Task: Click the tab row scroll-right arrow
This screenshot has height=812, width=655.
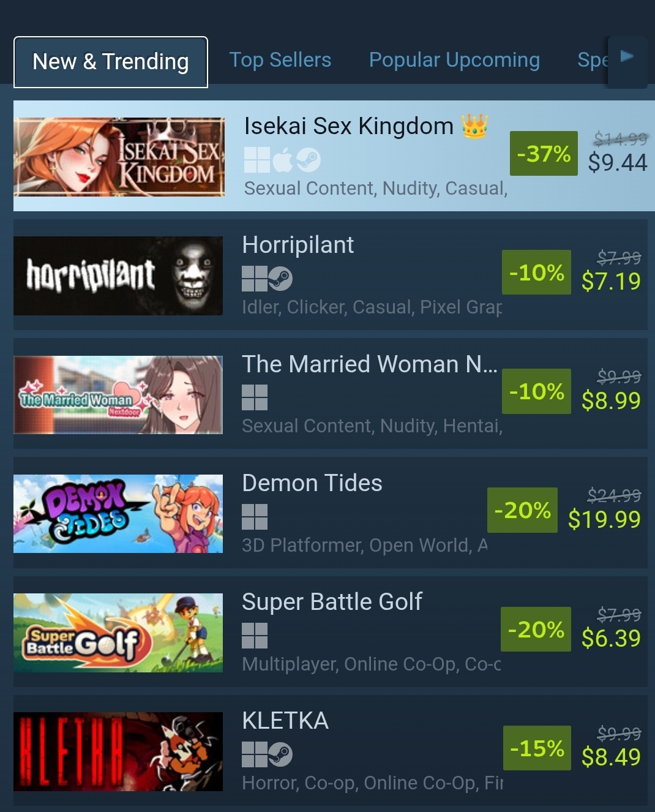Action: click(627, 62)
